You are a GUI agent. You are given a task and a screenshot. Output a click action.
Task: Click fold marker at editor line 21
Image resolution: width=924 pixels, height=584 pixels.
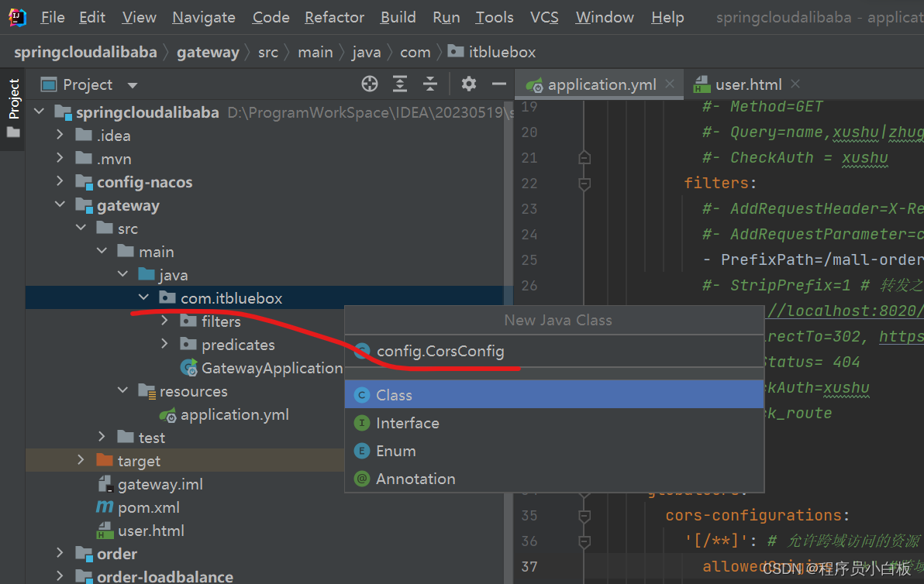point(584,158)
